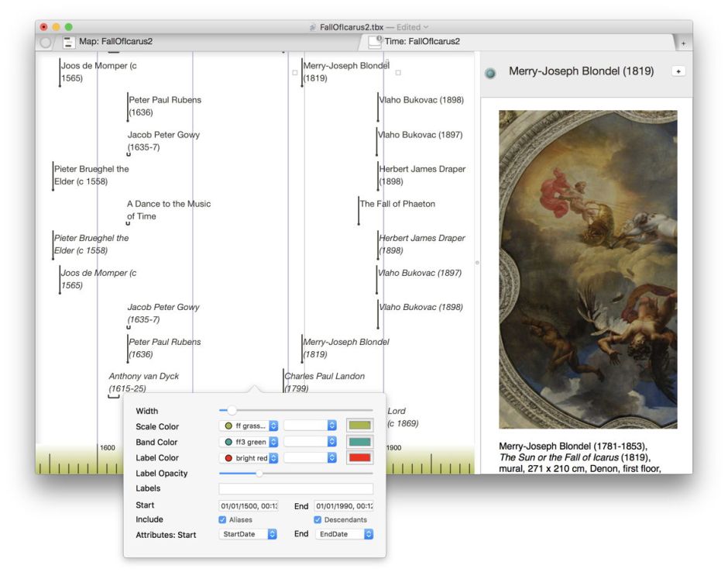This screenshot has height=579, width=728.
Task: Click the red Label Color swatch
Action: [x=359, y=458]
